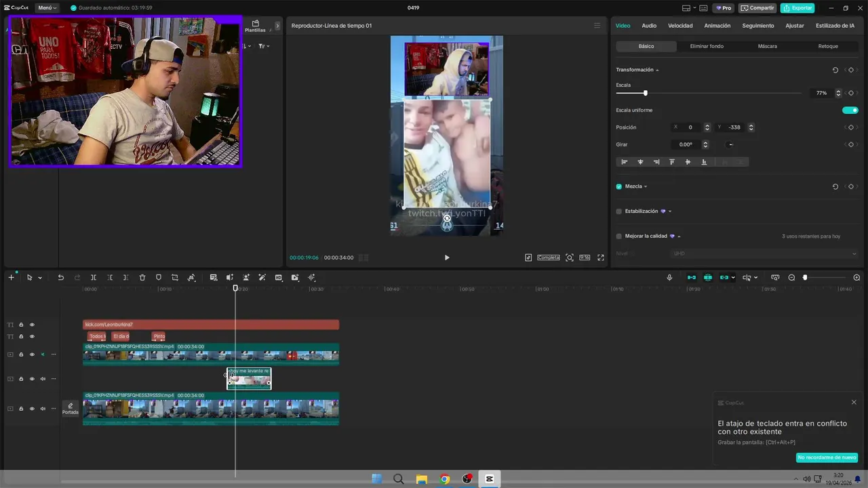
Task: Open the selection pointer tool dropdown arrow
Action: (x=40, y=278)
